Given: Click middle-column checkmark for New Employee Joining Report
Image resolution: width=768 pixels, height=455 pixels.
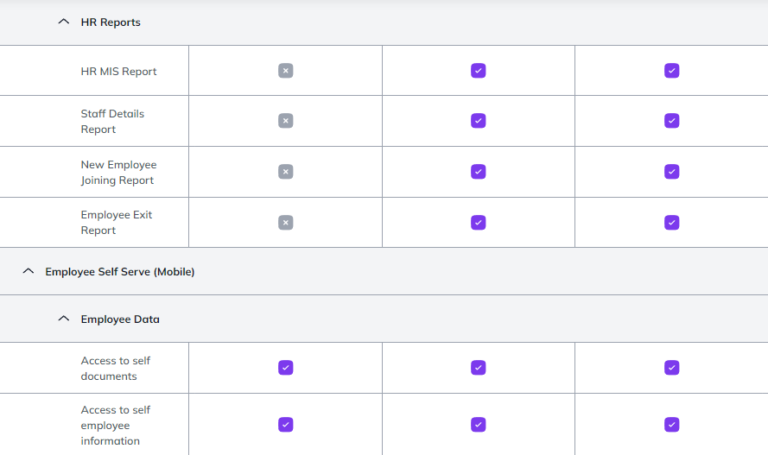Looking at the screenshot, I should point(478,172).
